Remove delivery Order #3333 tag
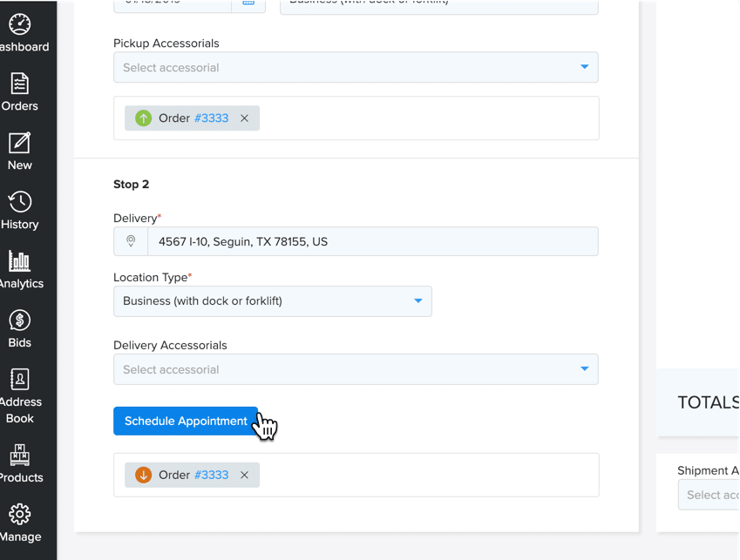This screenshot has width=740, height=560. click(244, 475)
